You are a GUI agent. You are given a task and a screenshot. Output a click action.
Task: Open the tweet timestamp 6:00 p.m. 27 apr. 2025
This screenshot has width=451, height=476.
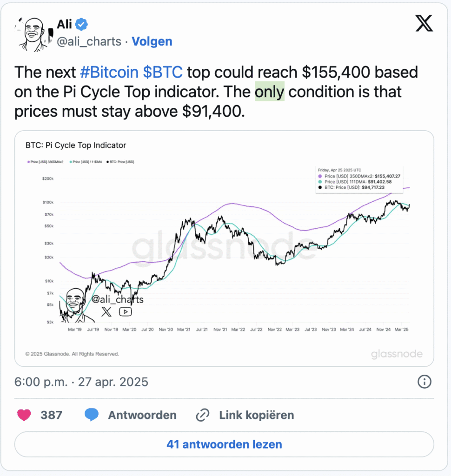(81, 382)
